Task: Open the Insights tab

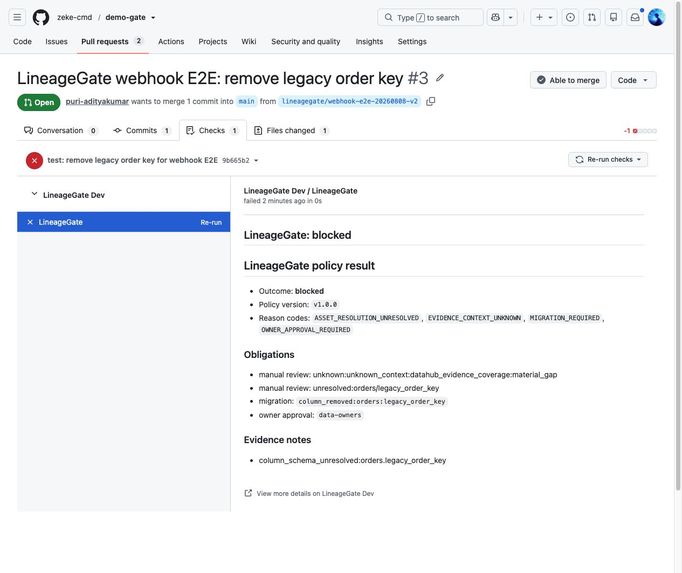Action: tap(369, 41)
